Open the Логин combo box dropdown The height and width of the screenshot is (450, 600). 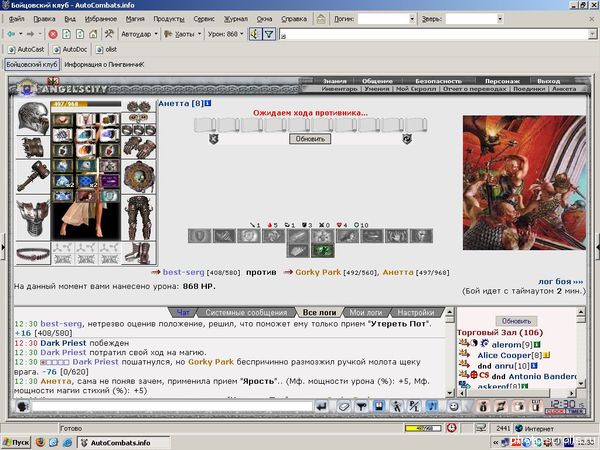(x=412, y=19)
